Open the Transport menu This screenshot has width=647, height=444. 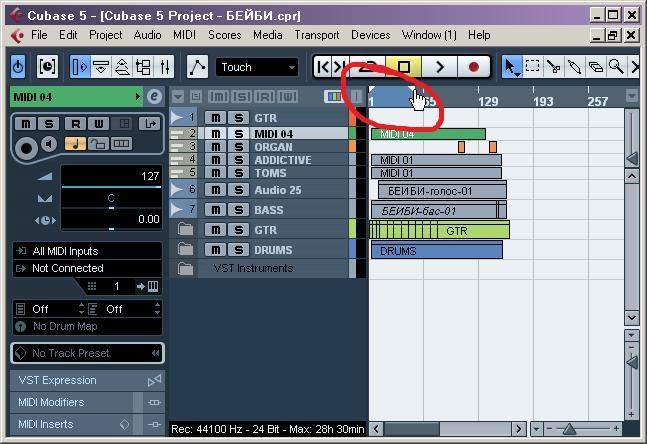[317, 35]
